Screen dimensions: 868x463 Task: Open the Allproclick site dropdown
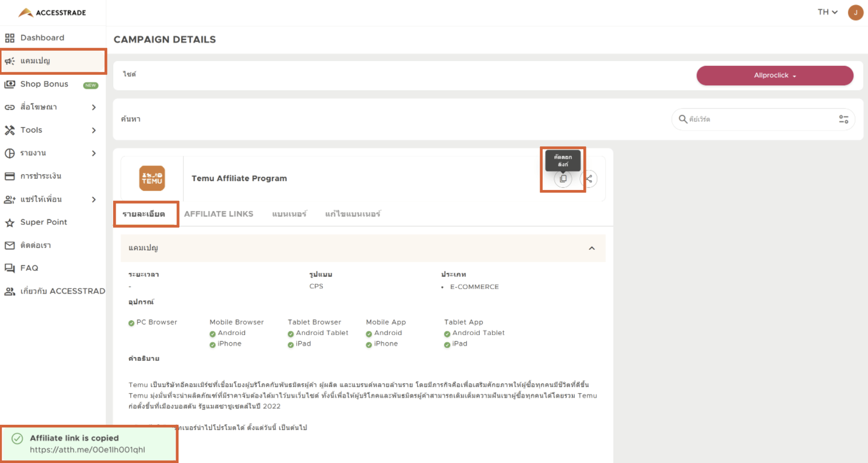pos(774,75)
